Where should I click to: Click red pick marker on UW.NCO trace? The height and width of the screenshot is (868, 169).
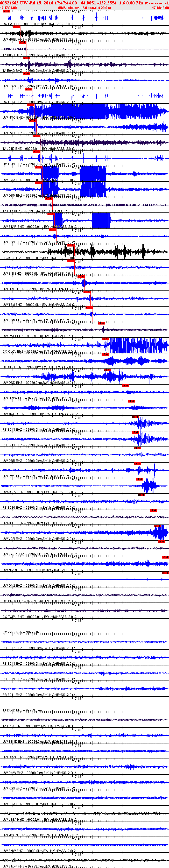point(31,105)
